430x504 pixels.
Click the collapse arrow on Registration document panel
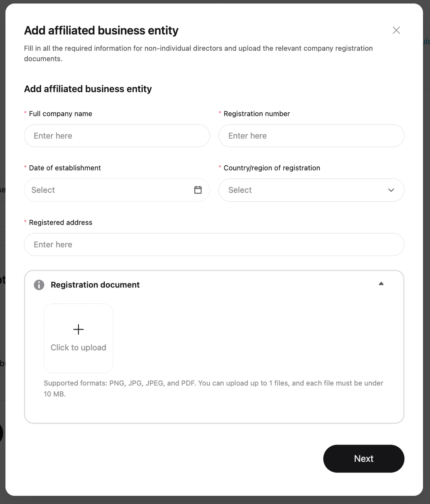point(381,283)
